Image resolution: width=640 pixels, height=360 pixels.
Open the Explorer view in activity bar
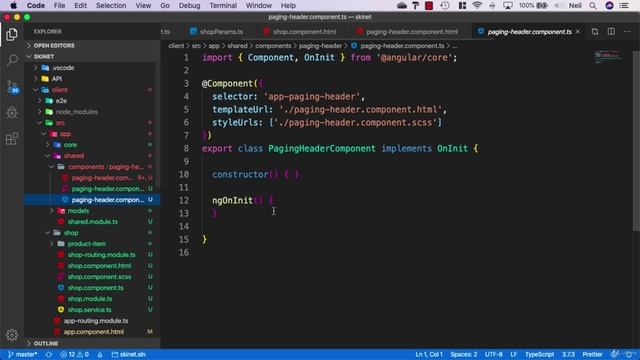click(x=11, y=34)
